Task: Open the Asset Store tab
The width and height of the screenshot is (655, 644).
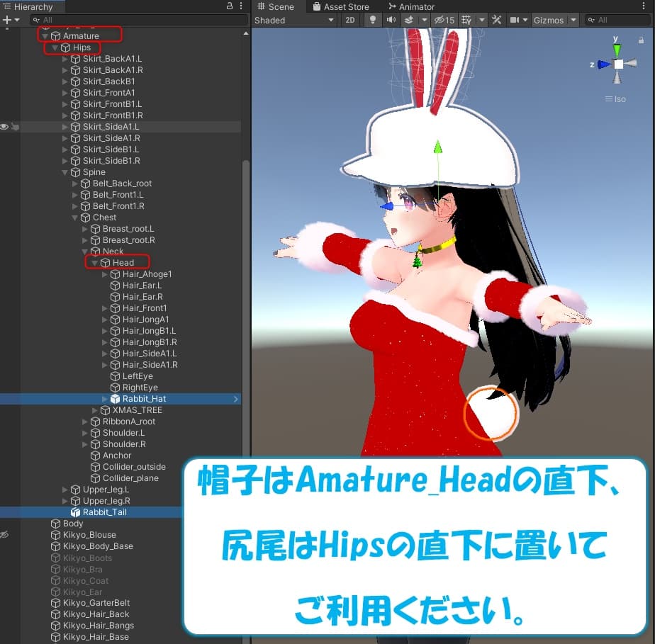Action: (341, 6)
